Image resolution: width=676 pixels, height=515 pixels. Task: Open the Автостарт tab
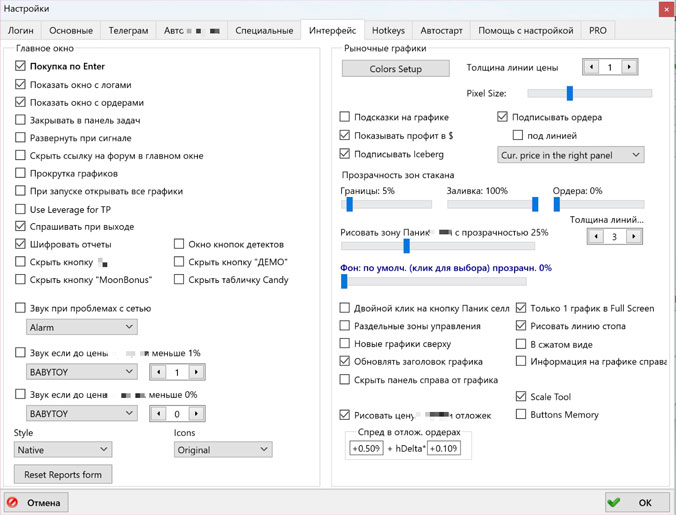point(441,31)
